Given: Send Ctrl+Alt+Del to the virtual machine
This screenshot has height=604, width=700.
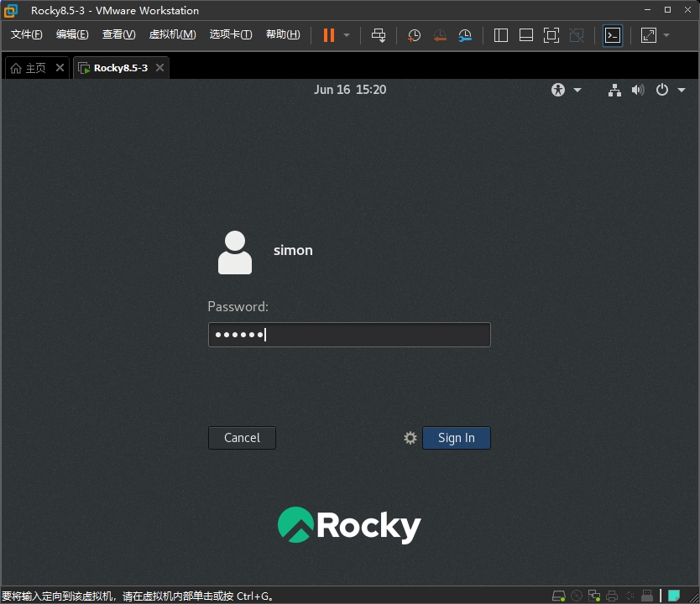Looking at the screenshot, I should coord(379,35).
